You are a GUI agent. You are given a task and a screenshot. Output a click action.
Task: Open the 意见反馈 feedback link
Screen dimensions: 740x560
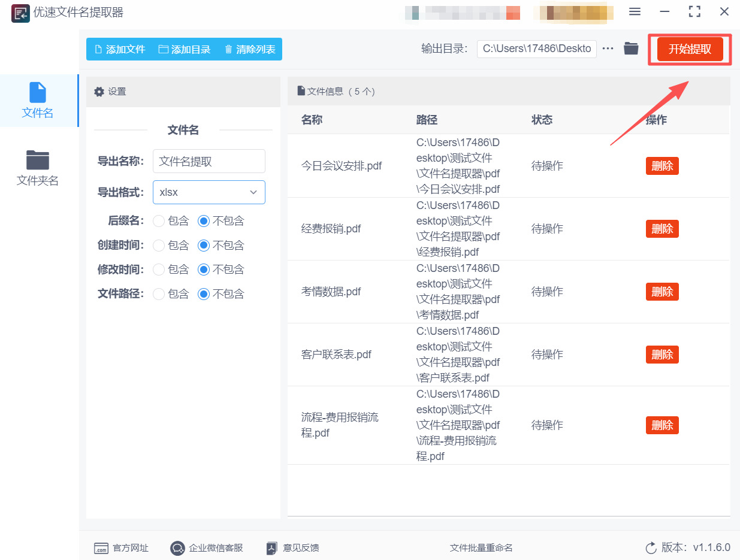click(292, 548)
